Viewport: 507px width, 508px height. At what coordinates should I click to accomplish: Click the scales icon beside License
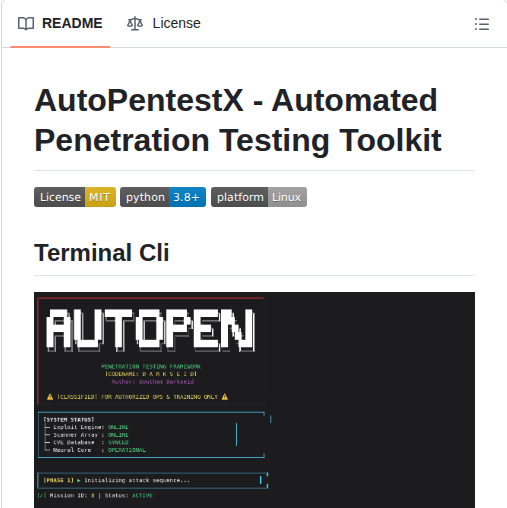point(135,24)
